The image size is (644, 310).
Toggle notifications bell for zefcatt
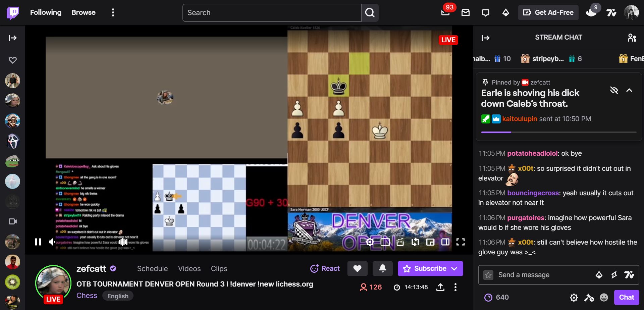click(382, 268)
